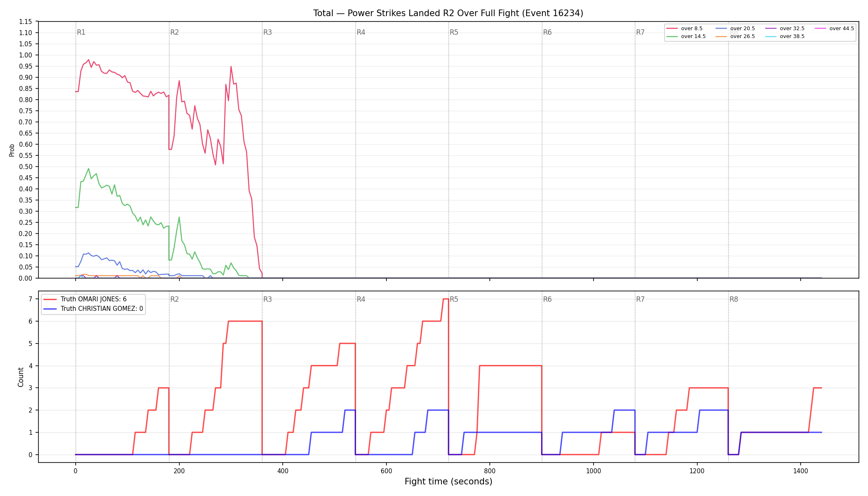Click the 7 tick on the Count axis

(30, 299)
